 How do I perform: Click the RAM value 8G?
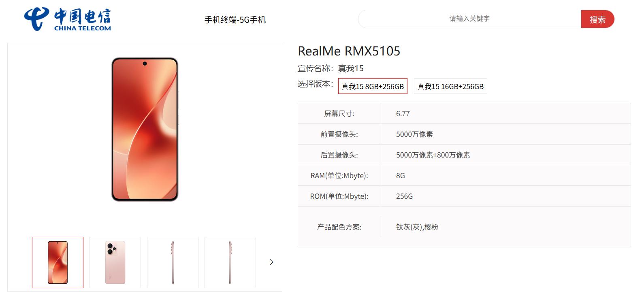tap(401, 176)
